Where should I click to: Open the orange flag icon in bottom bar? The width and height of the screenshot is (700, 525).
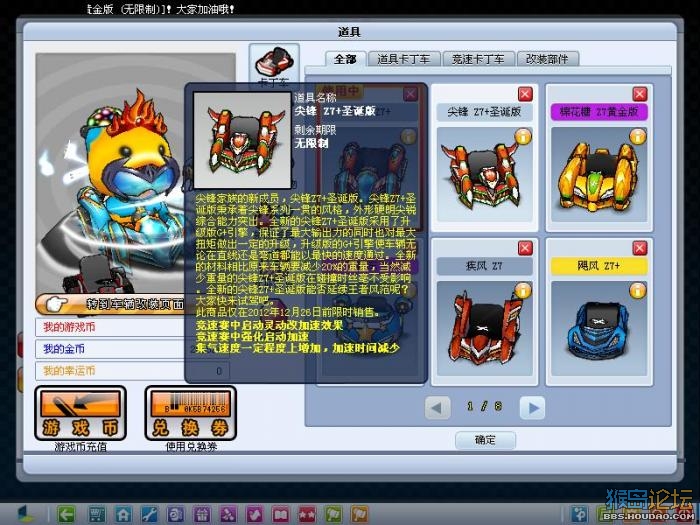tap(360, 514)
